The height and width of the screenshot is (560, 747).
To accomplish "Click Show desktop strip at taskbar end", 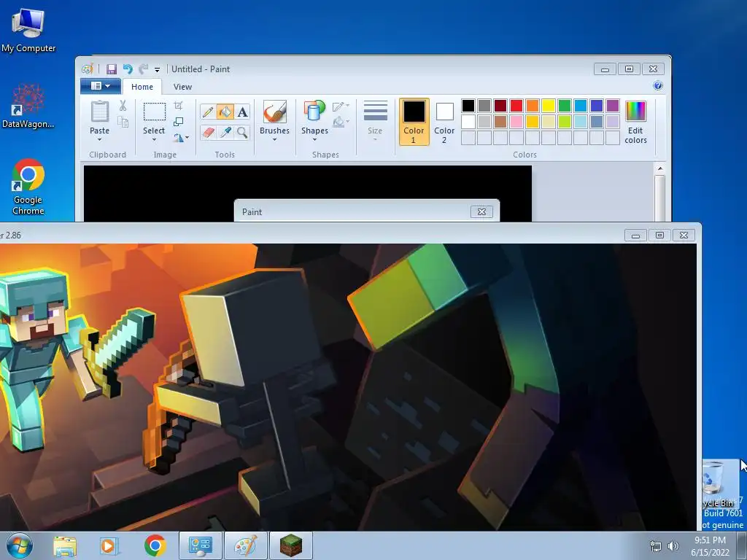I will coord(742,545).
